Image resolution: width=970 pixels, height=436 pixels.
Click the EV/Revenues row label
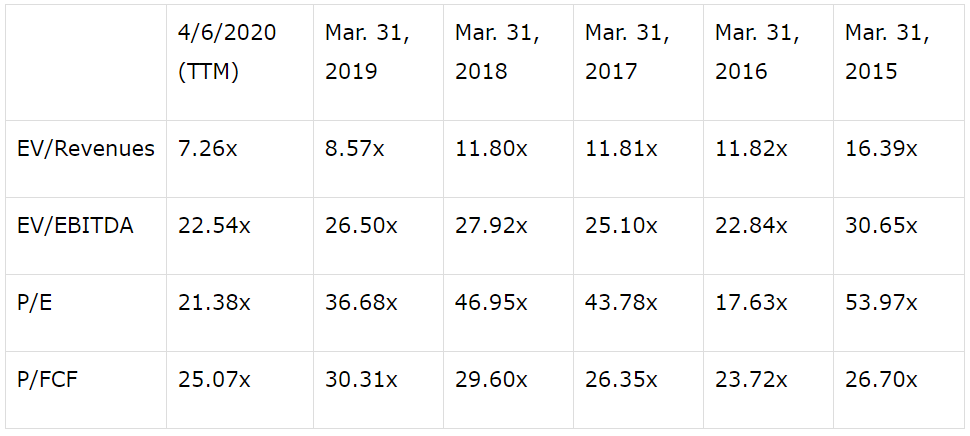pos(85,149)
